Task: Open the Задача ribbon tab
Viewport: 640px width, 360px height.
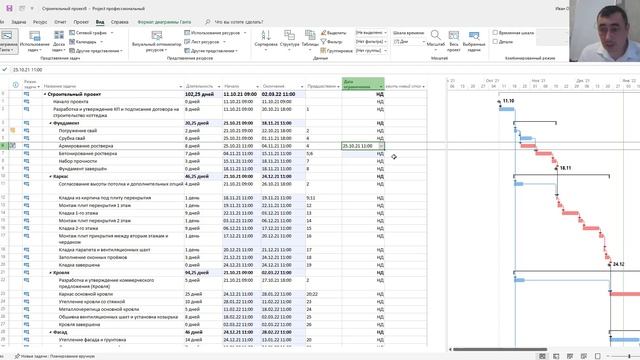Action: click(18, 22)
